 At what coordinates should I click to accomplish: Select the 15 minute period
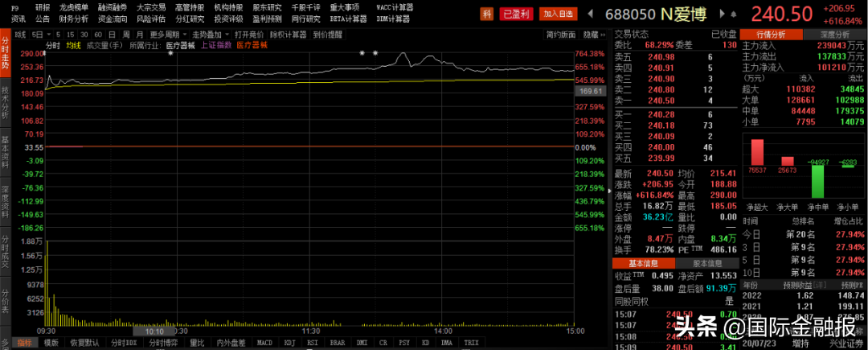point(69,35)
